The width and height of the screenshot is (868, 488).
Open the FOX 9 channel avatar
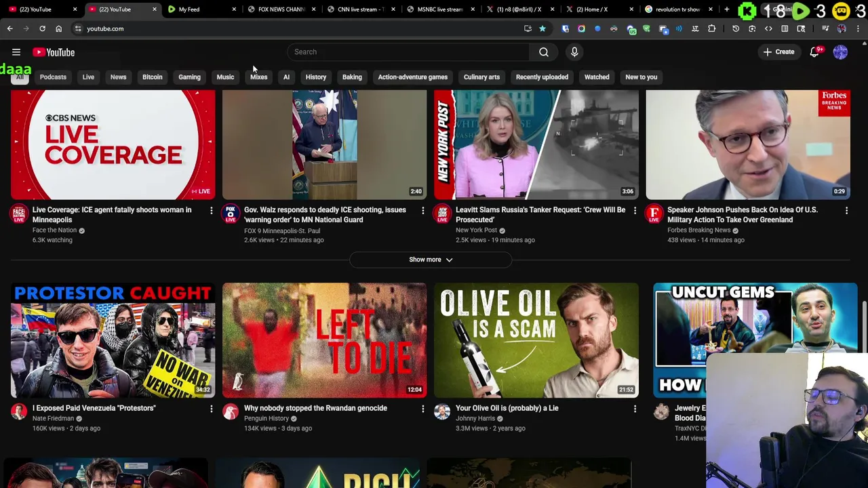click(x=231, y=214)
